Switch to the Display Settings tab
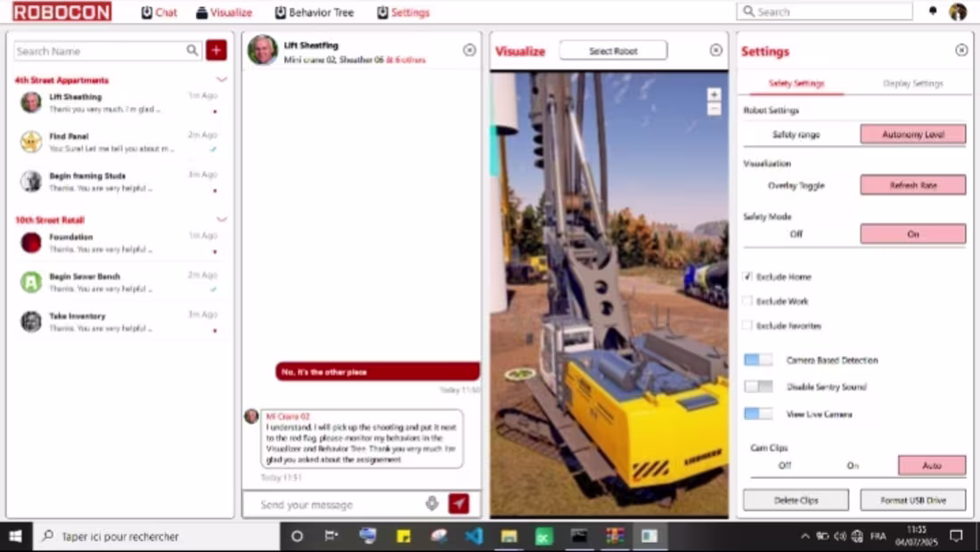980x552 pixels. [x=912, y=83]
